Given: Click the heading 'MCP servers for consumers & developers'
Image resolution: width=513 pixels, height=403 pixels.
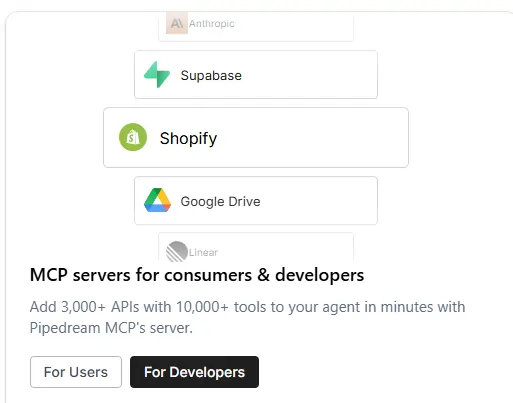Looking at the screenshot, I should pos(197,275).
